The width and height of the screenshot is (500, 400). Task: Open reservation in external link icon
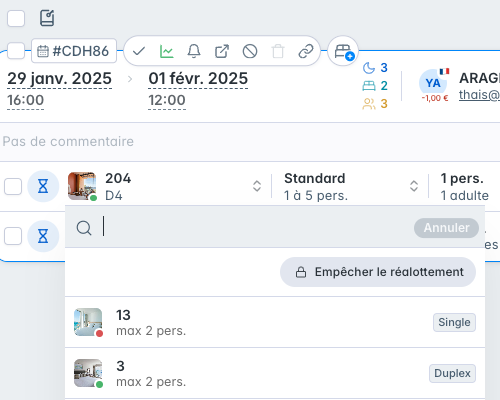click(222, 51)
